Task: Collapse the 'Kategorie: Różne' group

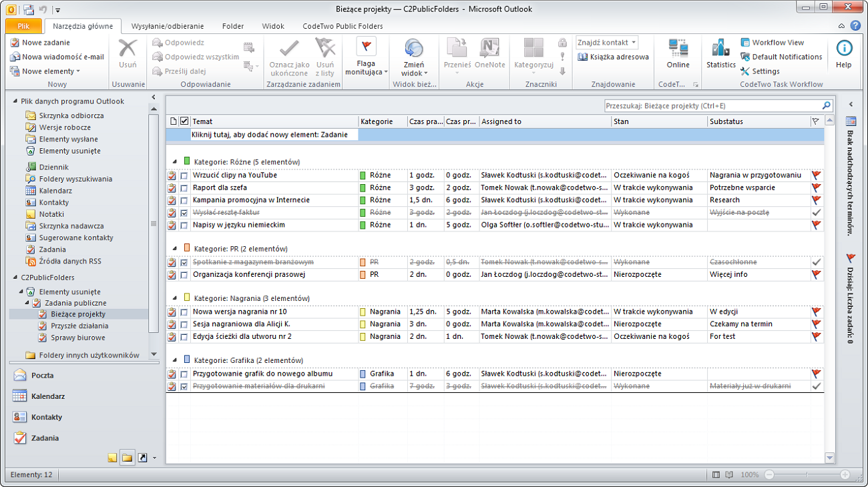Action: point(173,161)
